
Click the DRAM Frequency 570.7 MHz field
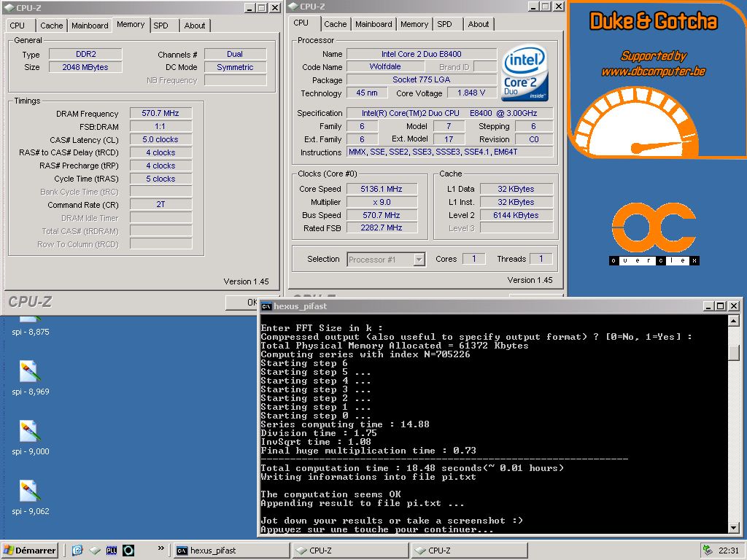click(x=160, y=113)
